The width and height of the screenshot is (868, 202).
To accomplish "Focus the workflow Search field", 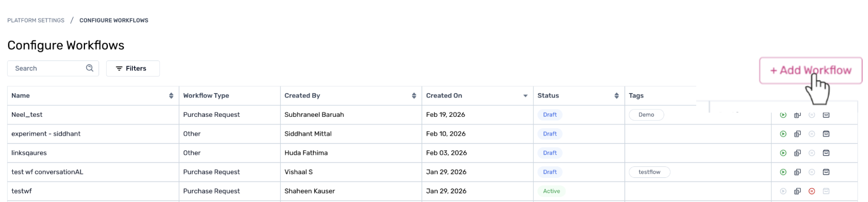I will [x=48, y=69].
